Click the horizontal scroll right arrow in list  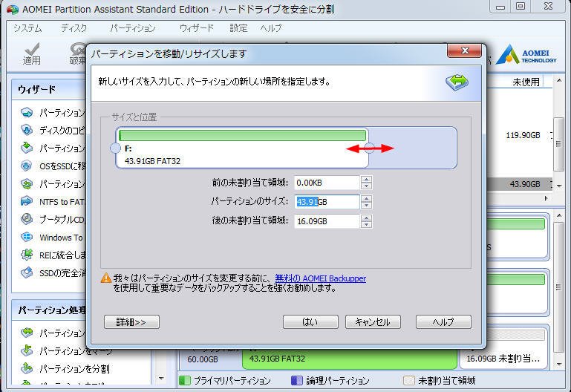pos(546,198)
